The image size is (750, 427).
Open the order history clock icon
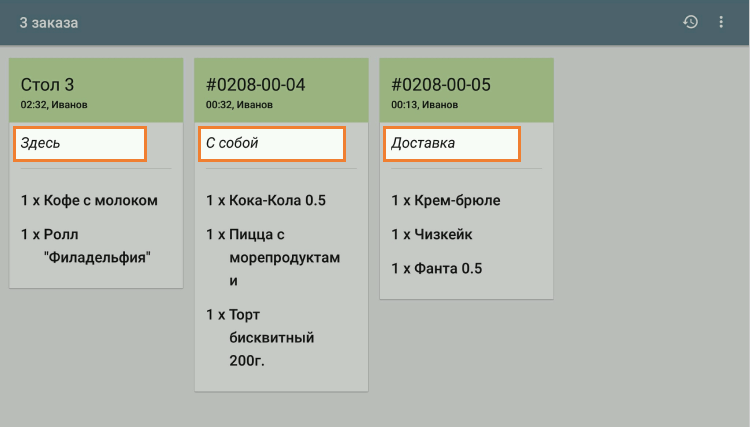tap(690, 22)
